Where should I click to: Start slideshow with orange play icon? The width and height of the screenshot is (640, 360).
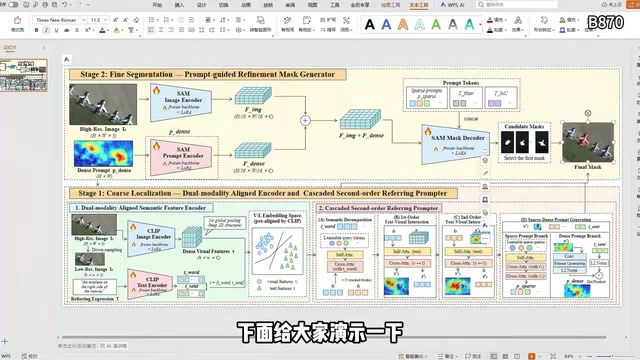coord(531,356)
